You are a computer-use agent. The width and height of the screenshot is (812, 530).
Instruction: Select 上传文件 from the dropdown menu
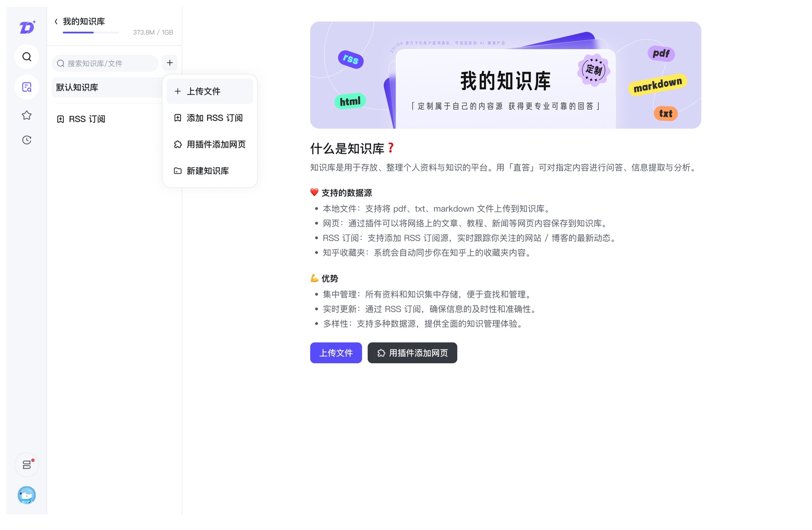[210, 91]
